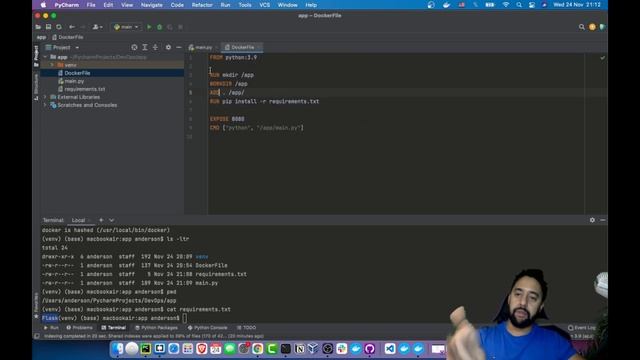Open the Terminal tool window tab
The width and height of the screenshot is (640, 360).
[x=113, y=328]
